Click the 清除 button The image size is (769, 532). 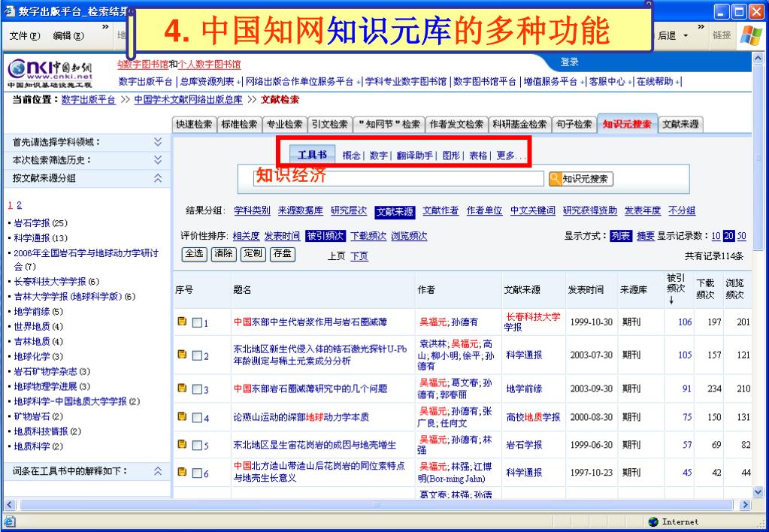pyautogui.click(x=224, y=253)
